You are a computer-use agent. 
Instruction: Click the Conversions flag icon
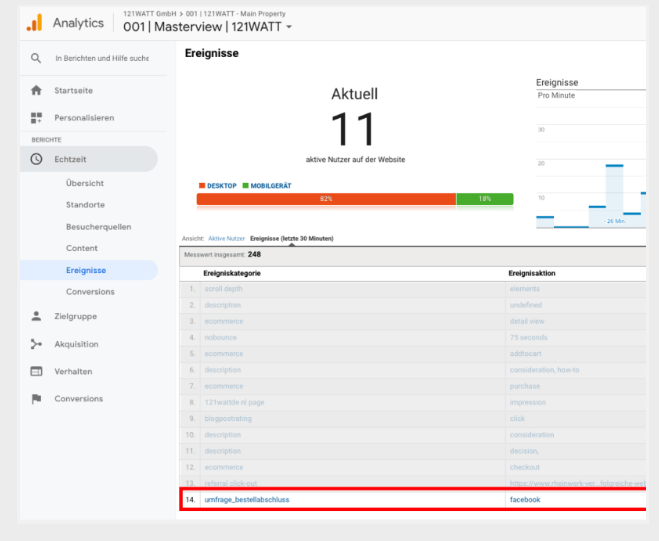click(36, 399)
